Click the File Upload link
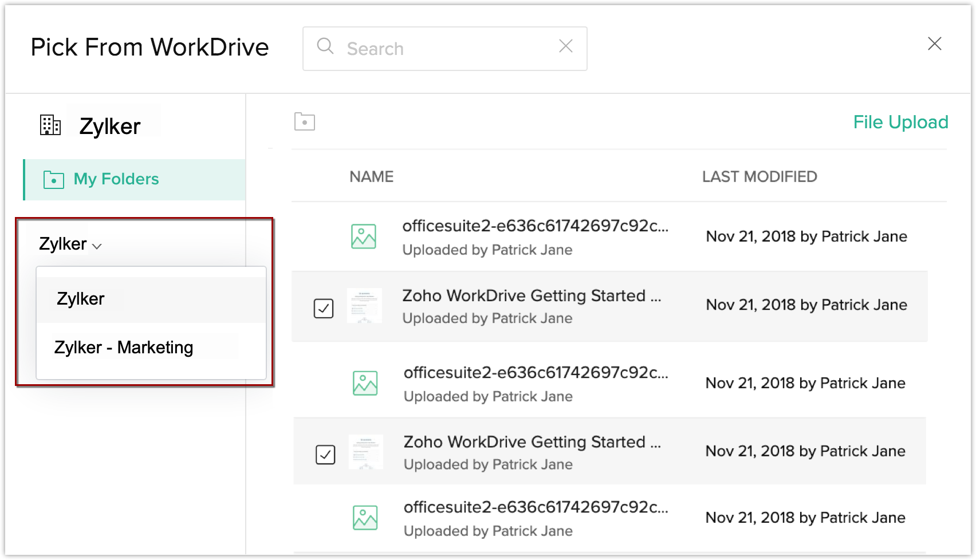Image resolution: width=976 pixels, height=560 pixels. [900, 122]
